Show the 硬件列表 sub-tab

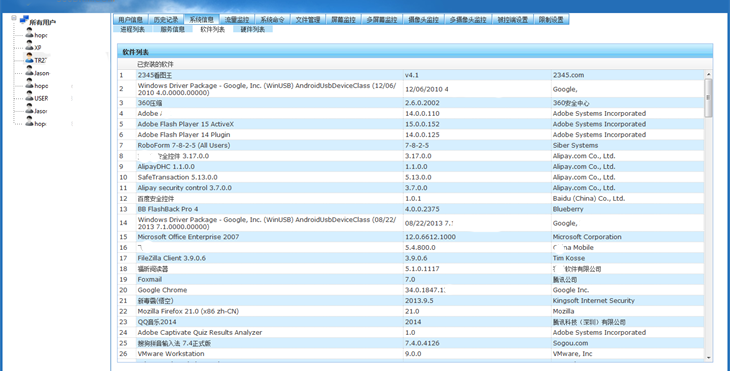[253, 29]
